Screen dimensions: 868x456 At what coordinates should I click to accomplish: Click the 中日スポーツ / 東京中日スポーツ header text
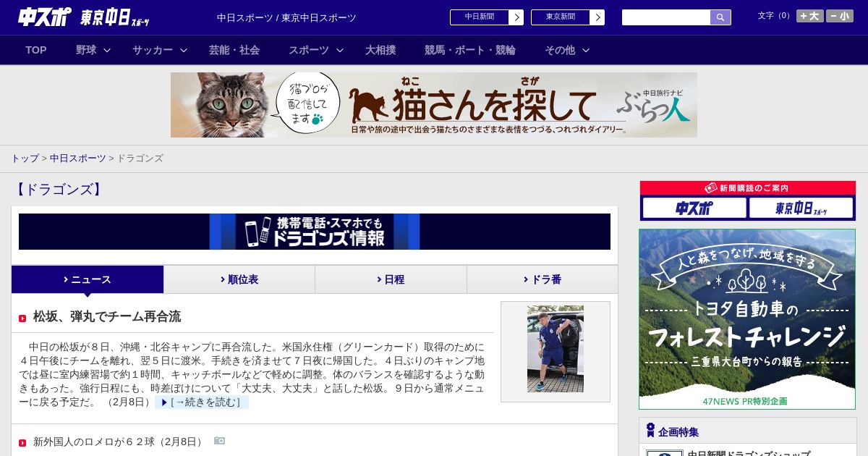286,18
